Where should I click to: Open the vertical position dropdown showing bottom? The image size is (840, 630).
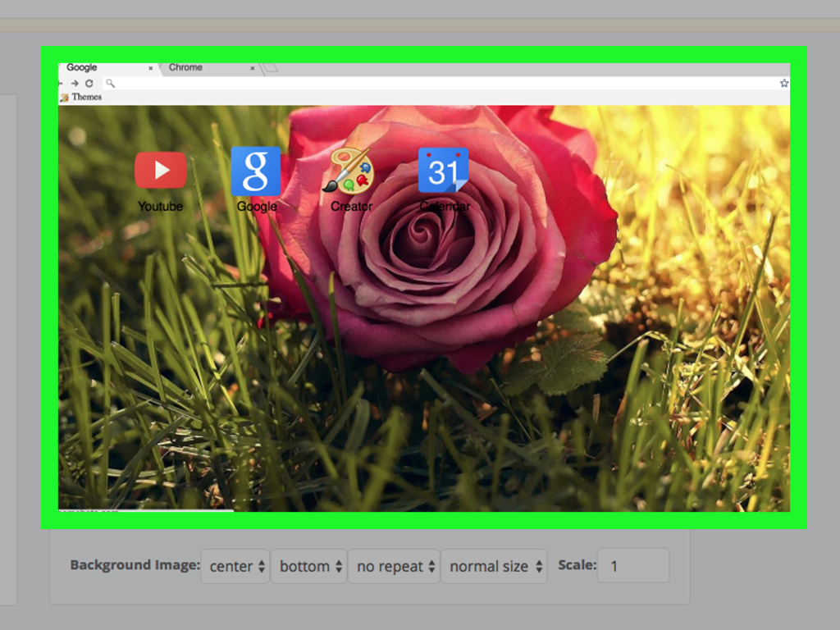(x=308, y=565)
